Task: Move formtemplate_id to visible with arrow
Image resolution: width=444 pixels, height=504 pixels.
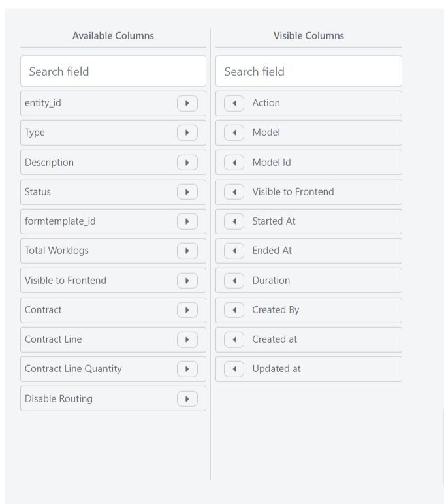Action: (x=187, y=221)
